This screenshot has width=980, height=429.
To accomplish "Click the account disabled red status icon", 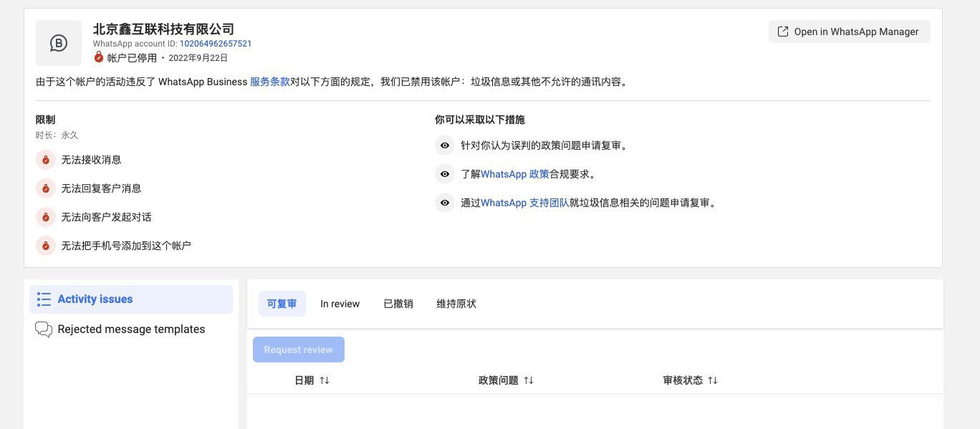I will [x=99, y=57].
